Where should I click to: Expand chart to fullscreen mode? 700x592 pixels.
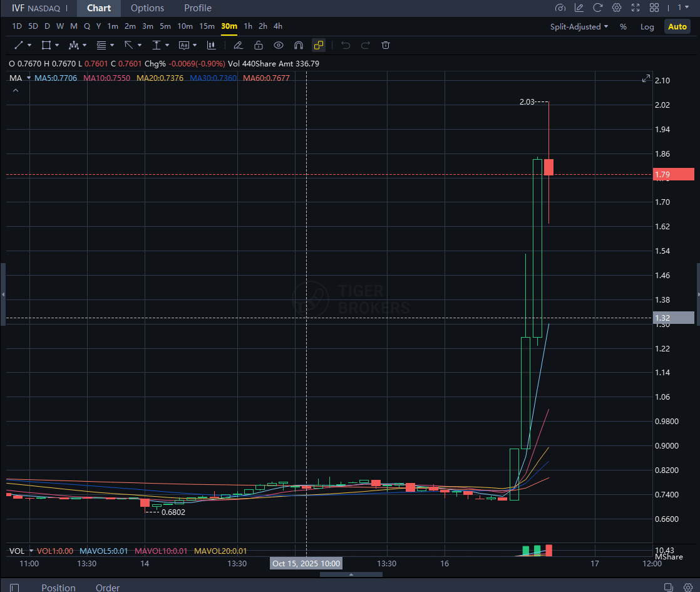(635, 8)
